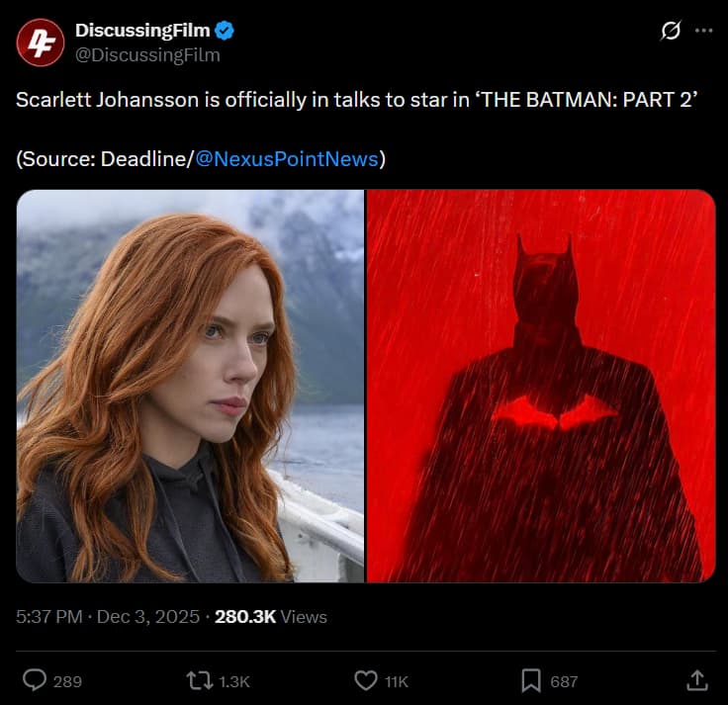Click the 687 bookmarks count
The height and width of the screenshot is (705, 728).
(x=564, y=681)
